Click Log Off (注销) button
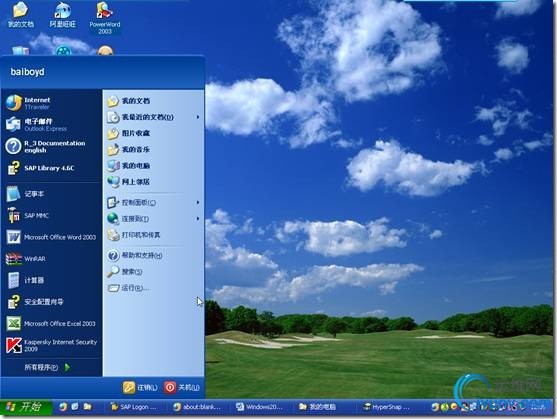 click(140, 387)
